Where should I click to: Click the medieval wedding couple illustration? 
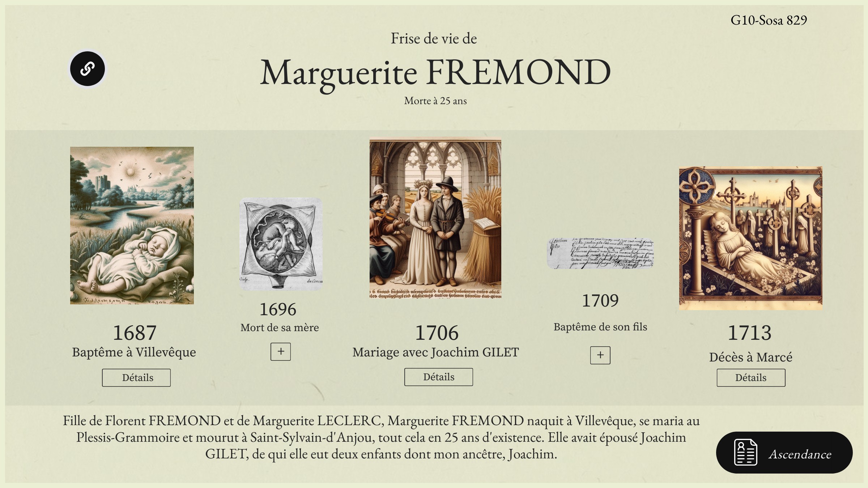[x=435, y=218]
